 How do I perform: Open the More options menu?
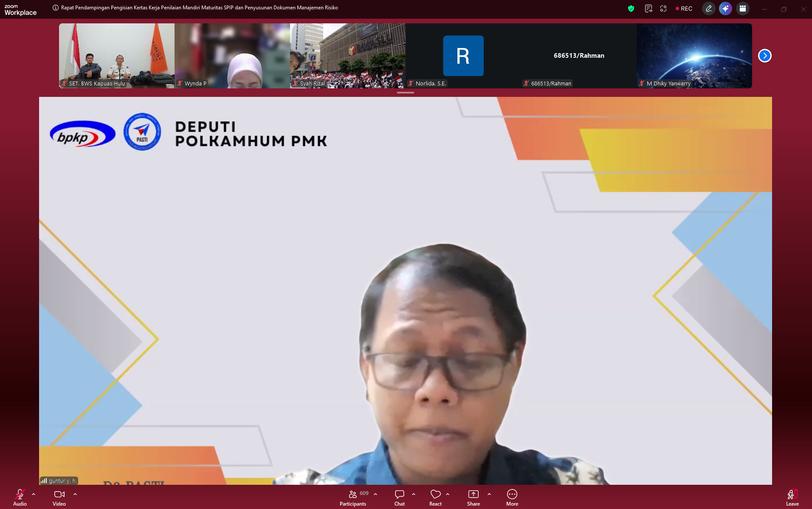pyautogui.click(x=512, y=497)
